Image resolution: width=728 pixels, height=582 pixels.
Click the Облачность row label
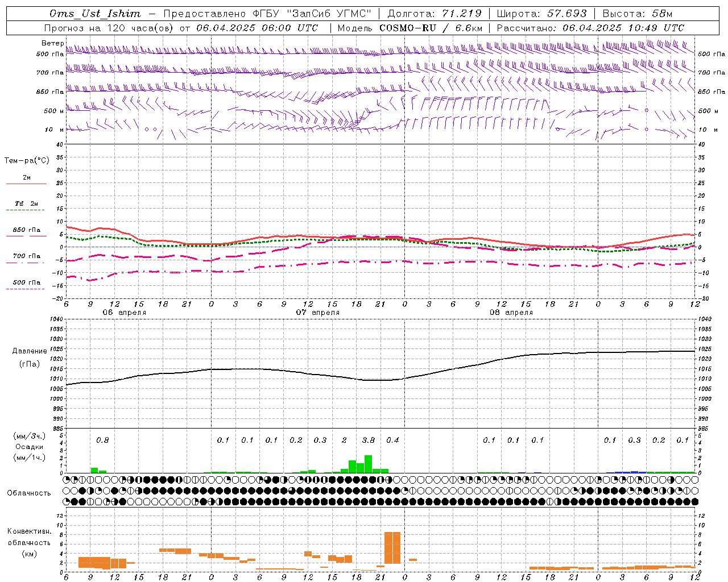click(x=29, y=493)
